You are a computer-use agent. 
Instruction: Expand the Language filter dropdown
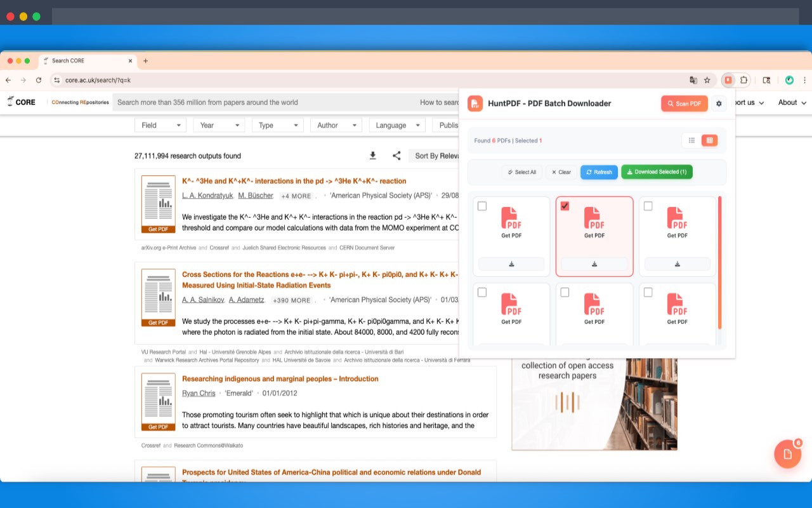397,125
